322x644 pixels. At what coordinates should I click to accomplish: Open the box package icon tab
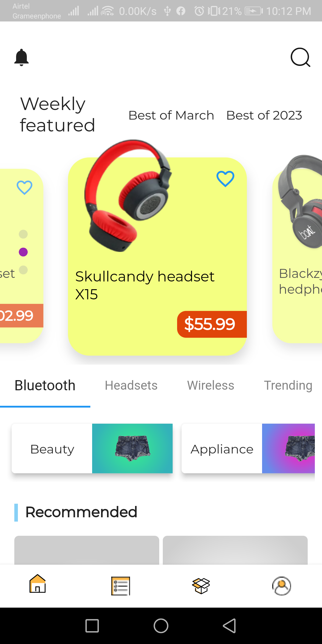pos(201,586)
